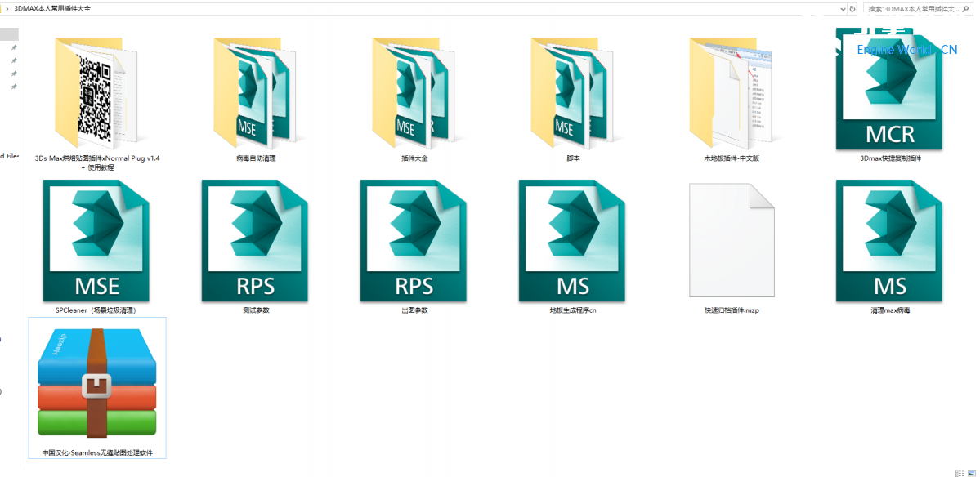Select the MSE file icon for SPCleaner
980x477 pixels.
point(96,240)
